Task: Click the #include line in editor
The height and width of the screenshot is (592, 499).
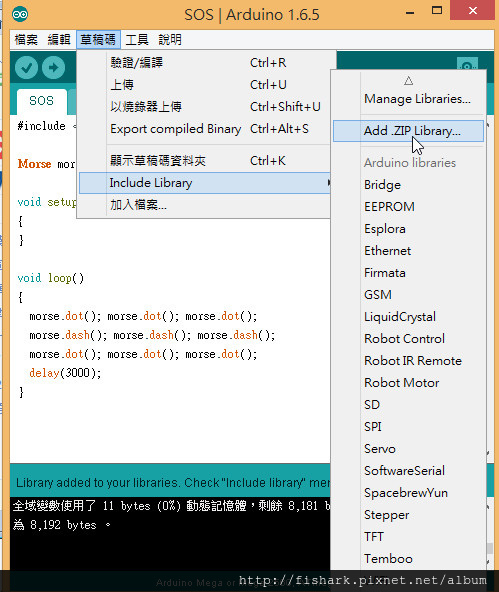Action: pyautogui.click(x=46, y=126)
